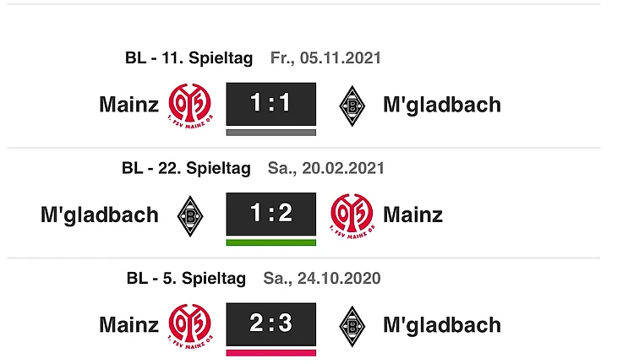
Task: Click M'gladbach crest in 05.11.2021 match
Action: coord(352,106)
